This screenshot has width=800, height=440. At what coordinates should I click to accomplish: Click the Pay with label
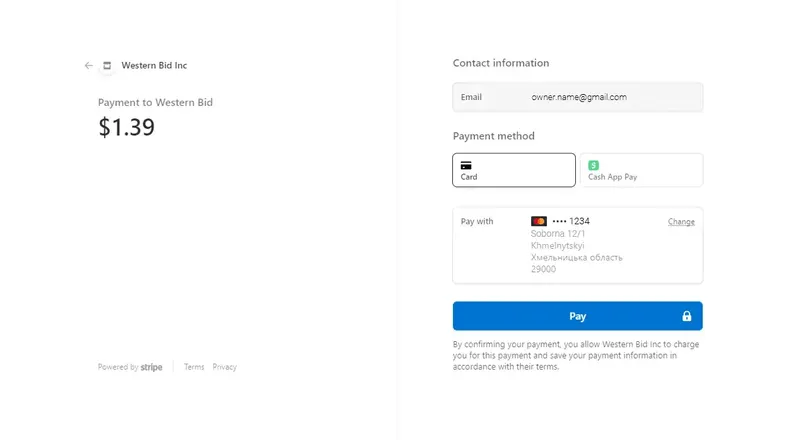477,221
